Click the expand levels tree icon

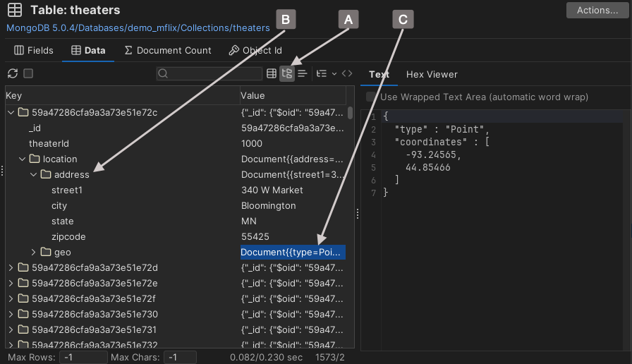pyautogui.click(x=321, y=73)
